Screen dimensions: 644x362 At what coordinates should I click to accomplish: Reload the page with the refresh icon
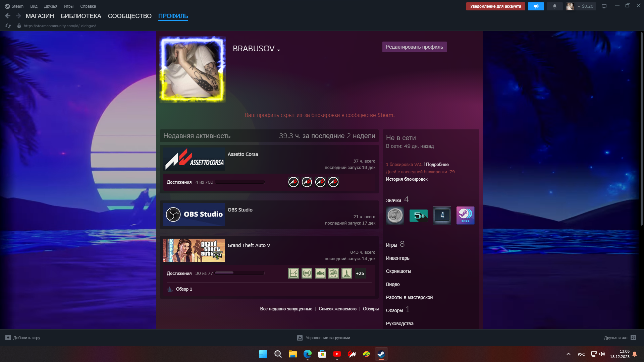point(8,26)
